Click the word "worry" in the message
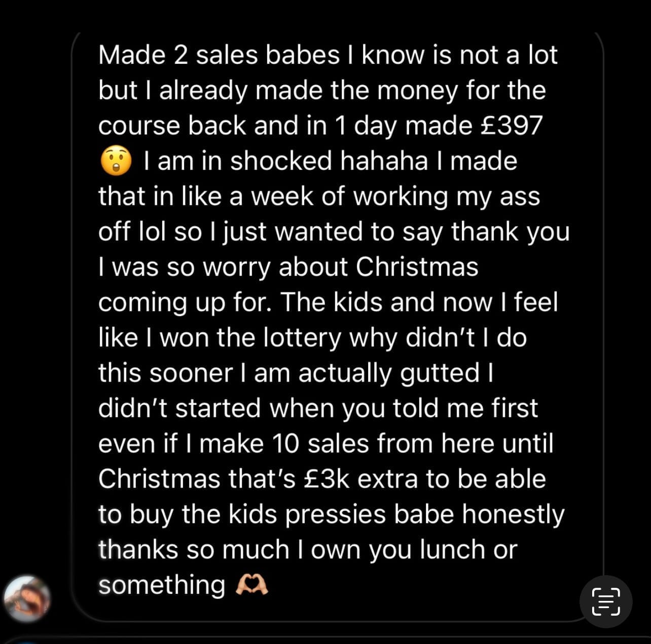Image resolution: width=651 pixels, height=644 pixels. (236, 267)
